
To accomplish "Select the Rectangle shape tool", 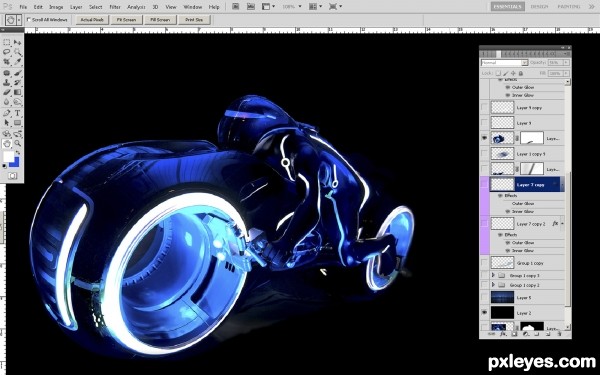I will (x=18, y=123).
